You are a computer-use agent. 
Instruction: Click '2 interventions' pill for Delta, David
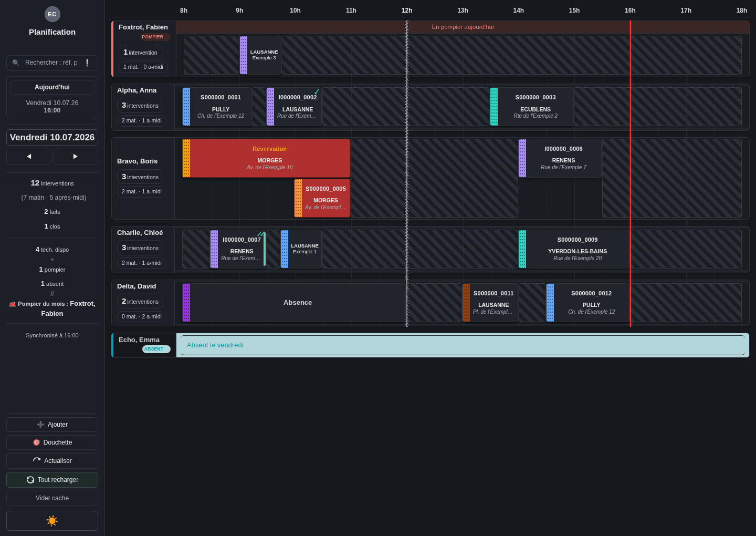pos(140,302)
